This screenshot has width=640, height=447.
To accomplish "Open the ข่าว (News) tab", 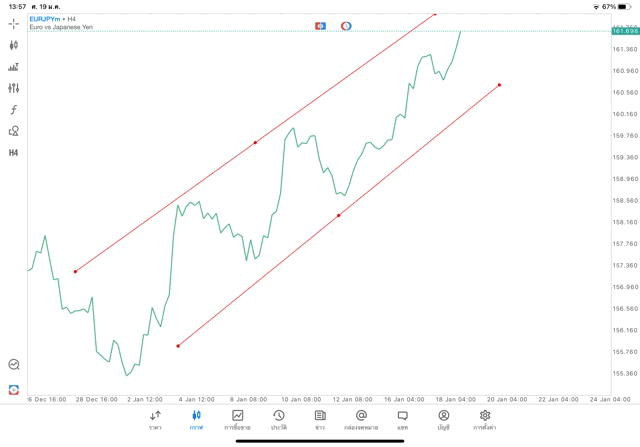I will 320,419.
